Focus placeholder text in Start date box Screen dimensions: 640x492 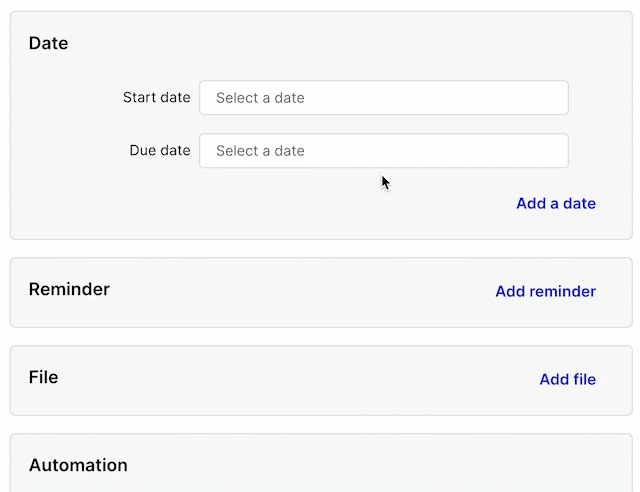coord(260,98)
